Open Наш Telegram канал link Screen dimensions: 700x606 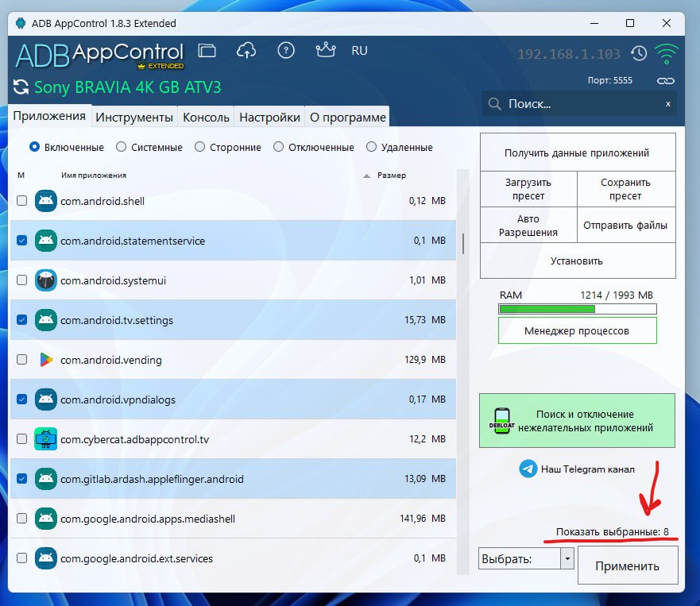click(x=587, y=469)
